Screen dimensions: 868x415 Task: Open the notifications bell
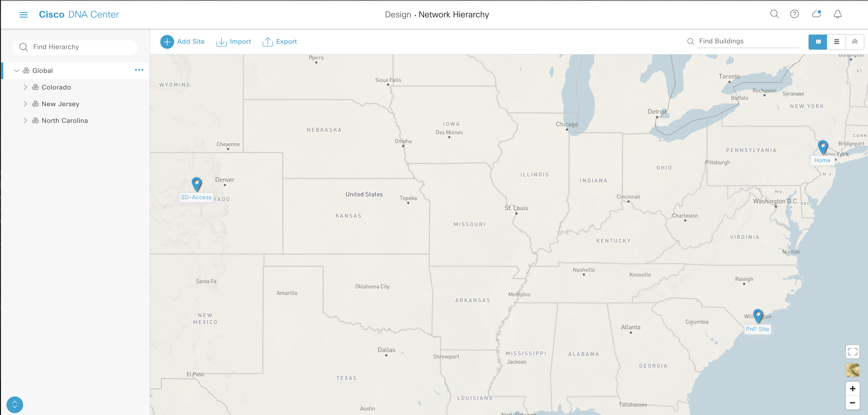(837, 14)
